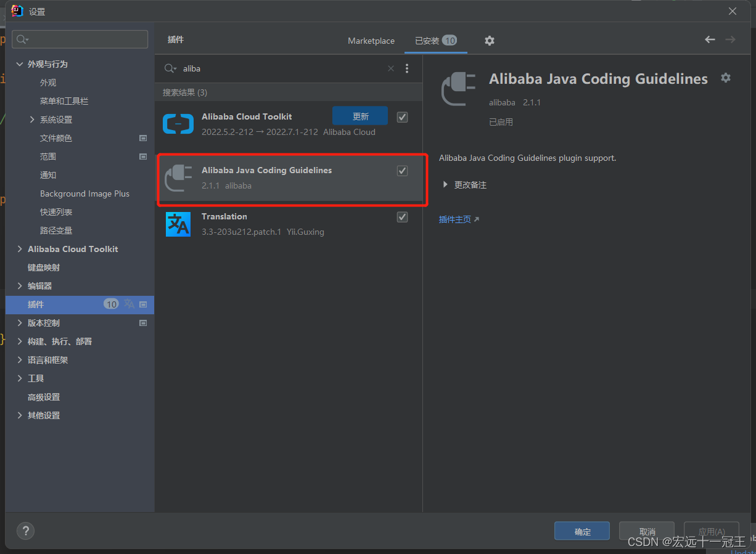This screenshot has width=756, height=554.
Task: Select Alibaba Cloud Toolkit plugin row
Action: point(289,124)
